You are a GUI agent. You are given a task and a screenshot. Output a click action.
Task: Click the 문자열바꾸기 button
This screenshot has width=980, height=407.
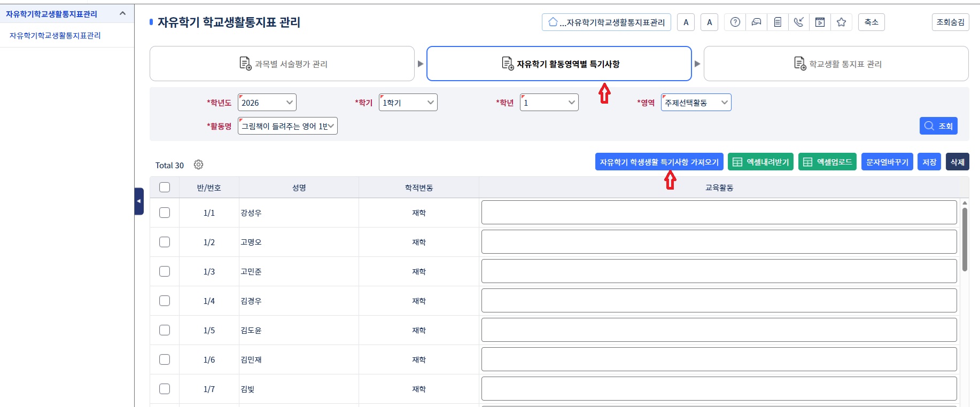[x=887, y=162]
